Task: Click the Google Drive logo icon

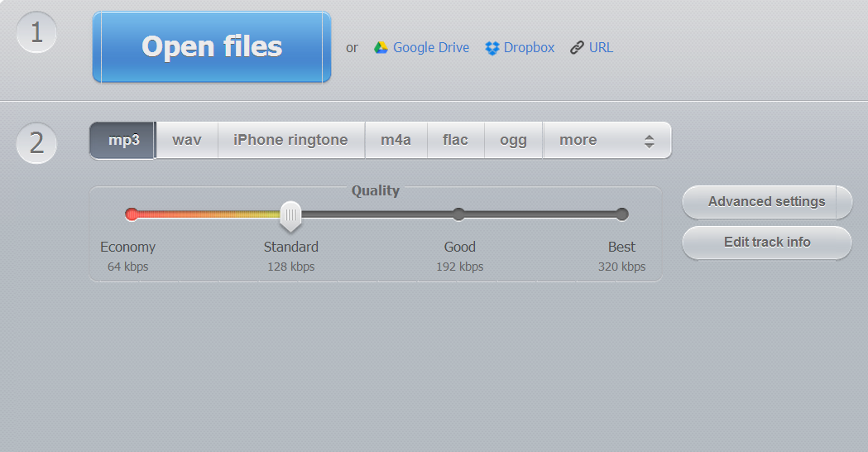Action: pos(381,48)
